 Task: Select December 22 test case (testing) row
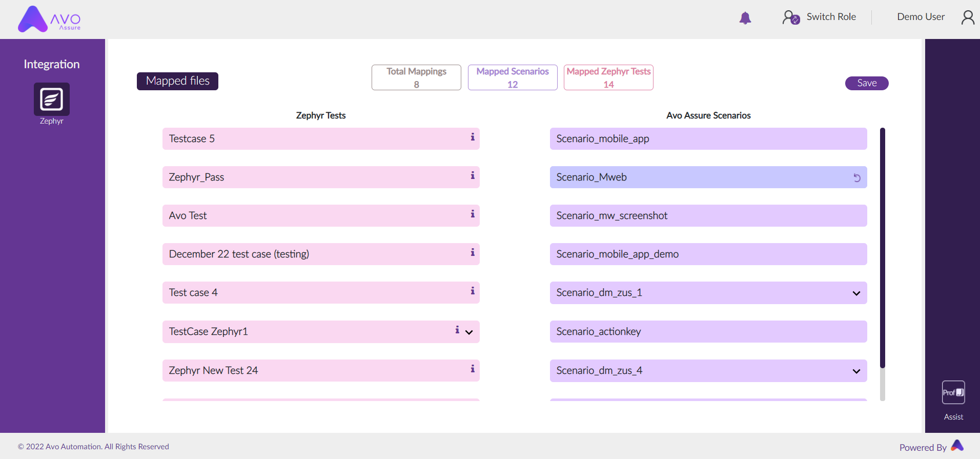(321, 254)
